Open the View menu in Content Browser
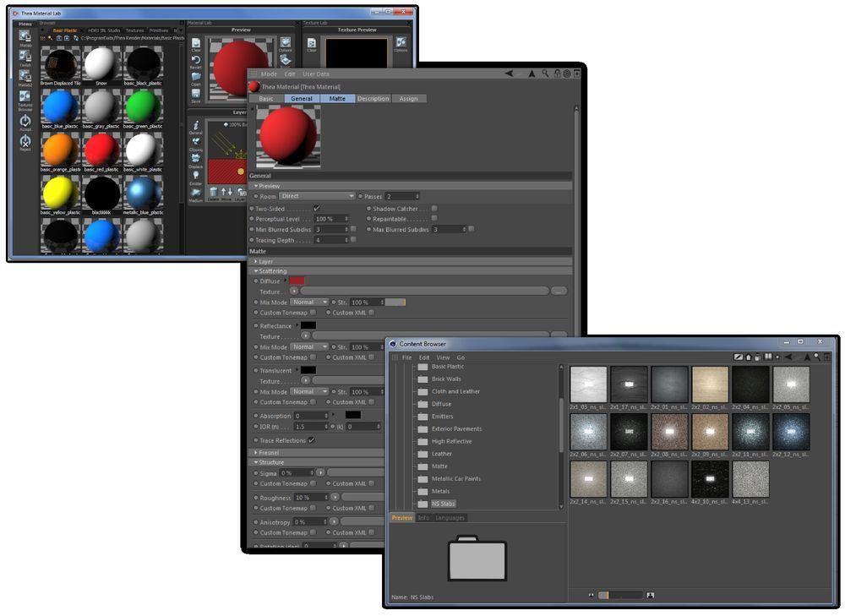 [x=443, y=357]
